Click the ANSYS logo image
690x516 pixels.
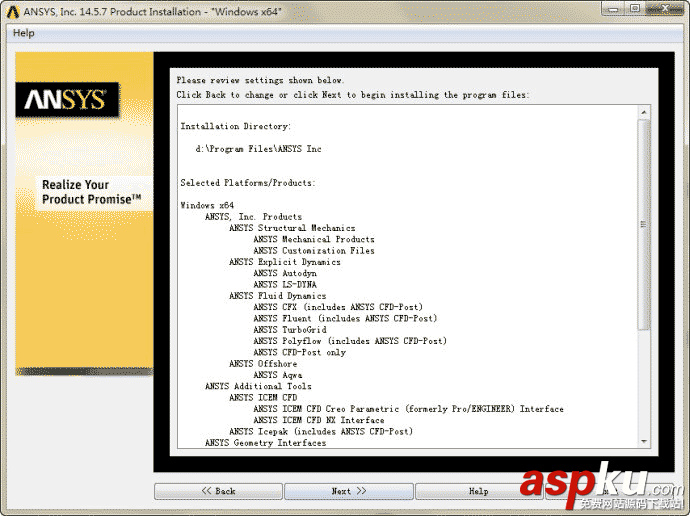pos(67,99)
